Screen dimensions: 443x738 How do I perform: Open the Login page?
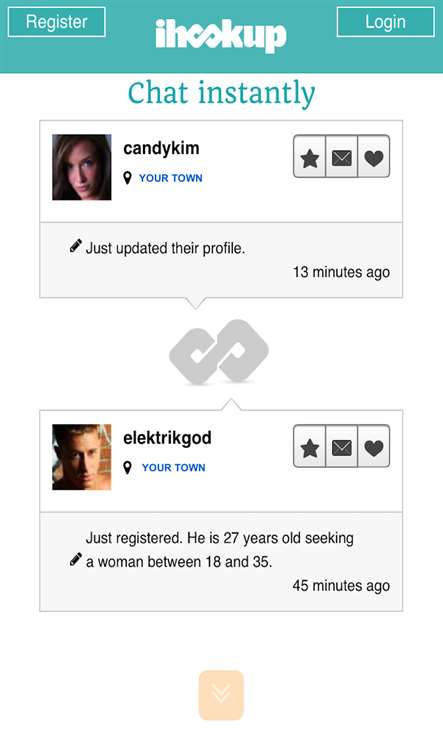[x=386, y=22]
